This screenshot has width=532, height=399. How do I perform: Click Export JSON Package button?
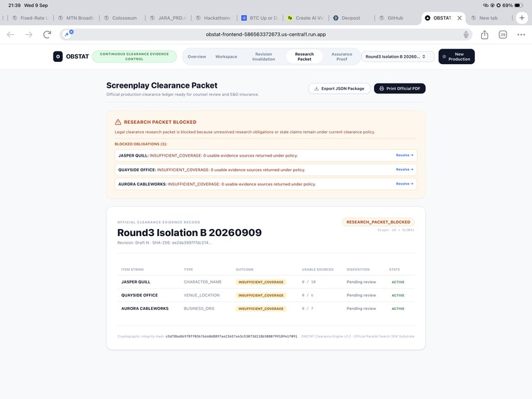coord(339,88)
